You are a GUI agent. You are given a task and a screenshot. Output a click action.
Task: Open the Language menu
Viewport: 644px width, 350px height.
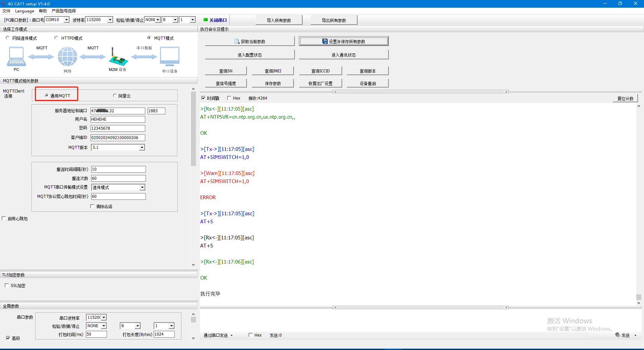coord(24,11)
